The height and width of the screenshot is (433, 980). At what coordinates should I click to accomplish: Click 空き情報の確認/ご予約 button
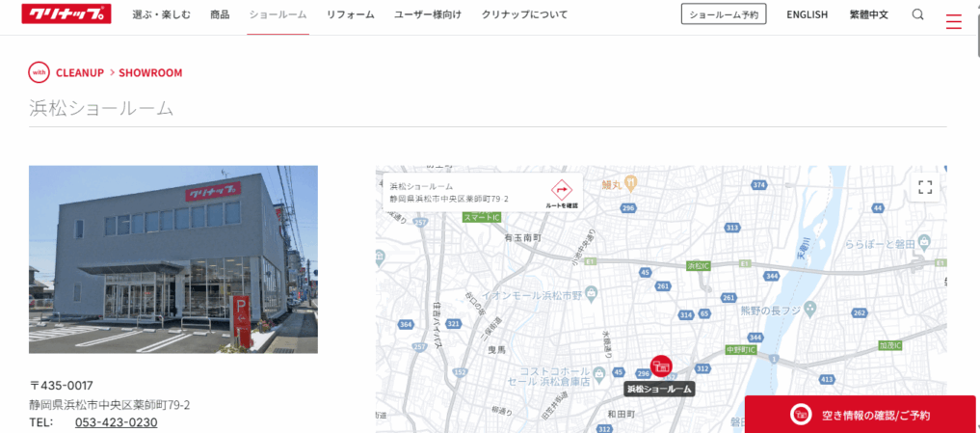point(860,415)
